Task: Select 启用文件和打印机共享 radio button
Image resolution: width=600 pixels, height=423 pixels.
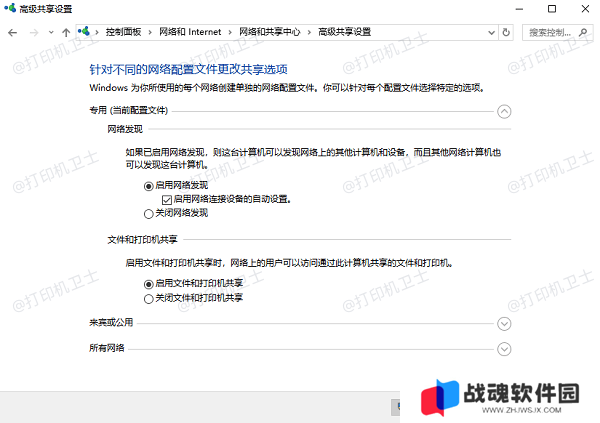Action: point(148,284)
